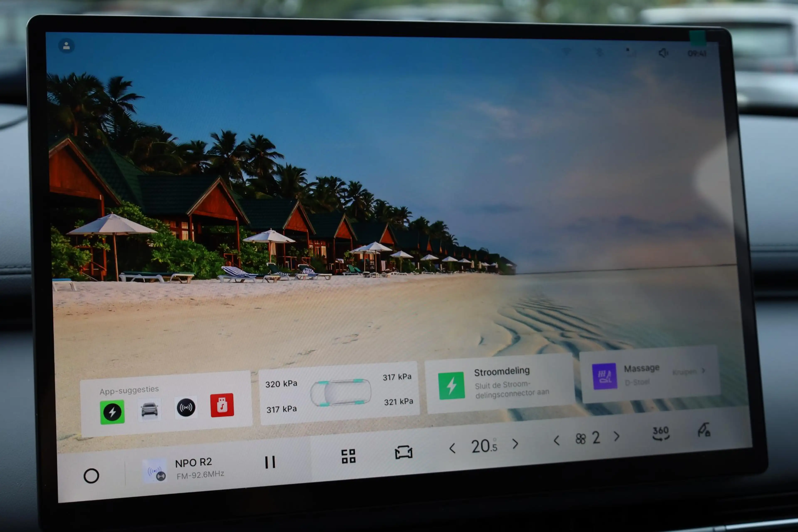
Task: Tap the 320 kPa tyre reading
Action: [x=281, y=384]
